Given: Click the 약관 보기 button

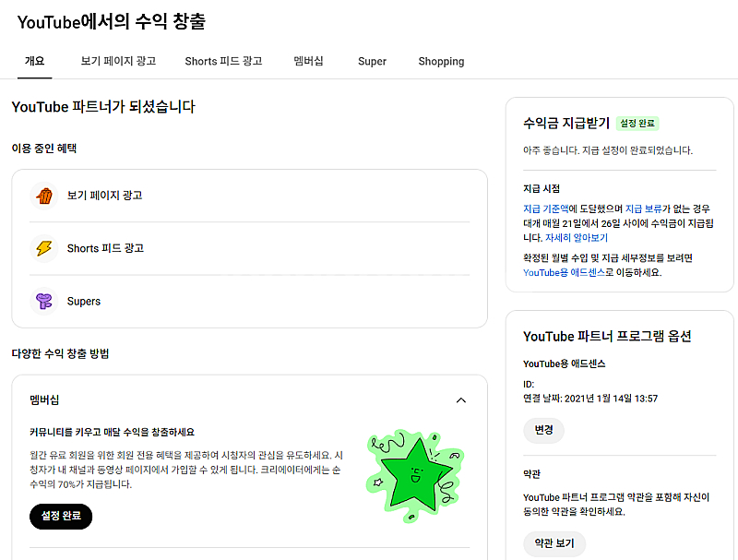Looking at the screenshot, I should pyautogui.click(x=554, y=543).
